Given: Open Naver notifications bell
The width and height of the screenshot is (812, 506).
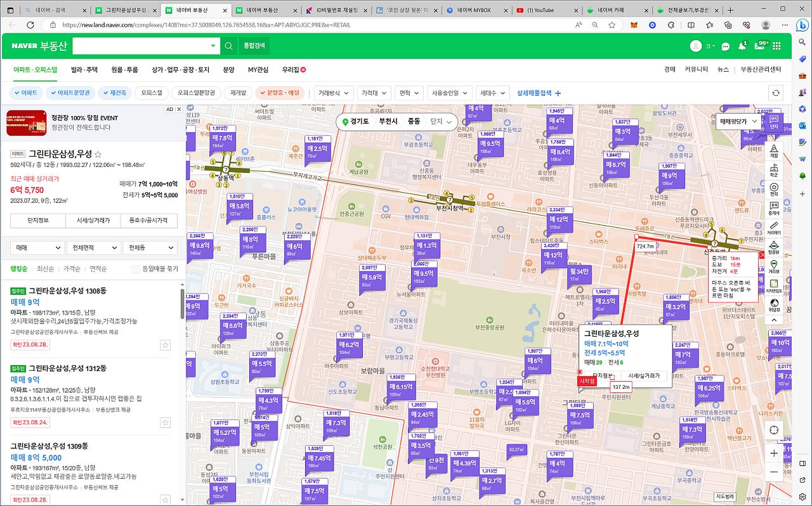Looking at the screenshot, I should pos(742,46).
